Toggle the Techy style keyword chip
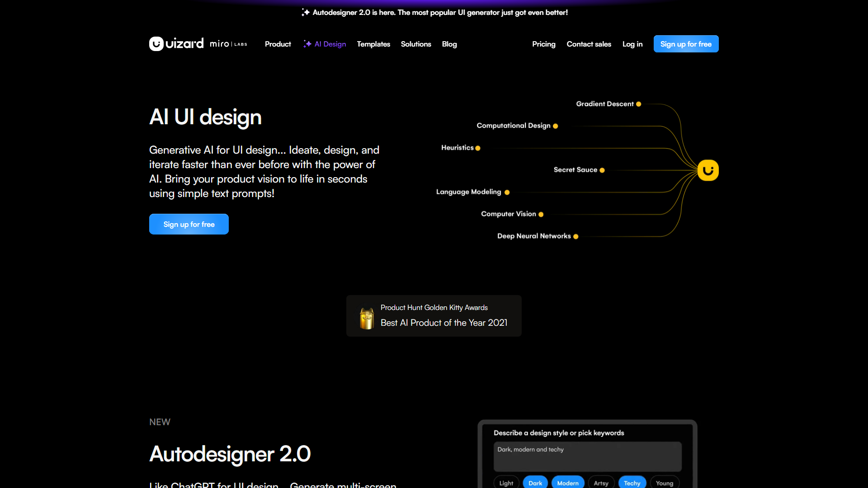This screenshot has height=488, width=868. [632, 483]
